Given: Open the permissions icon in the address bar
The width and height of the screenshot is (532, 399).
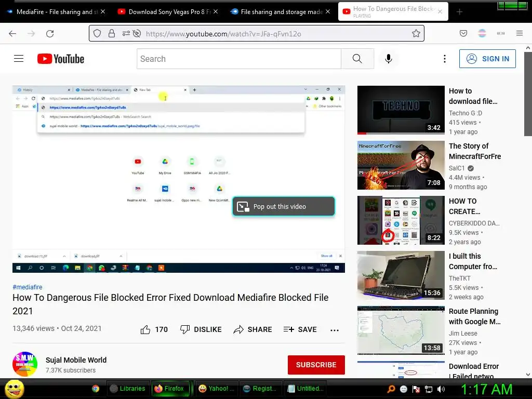Looking at the screenshot, I should (126, 34).
